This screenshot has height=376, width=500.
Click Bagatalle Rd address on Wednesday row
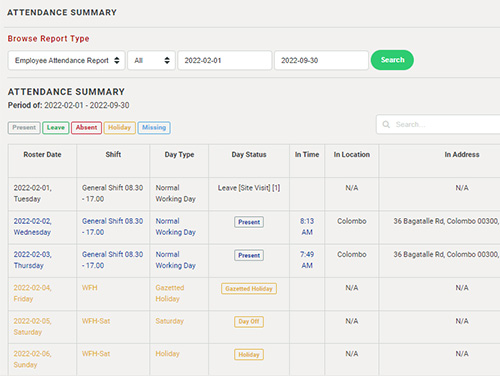tap(446, 221)
